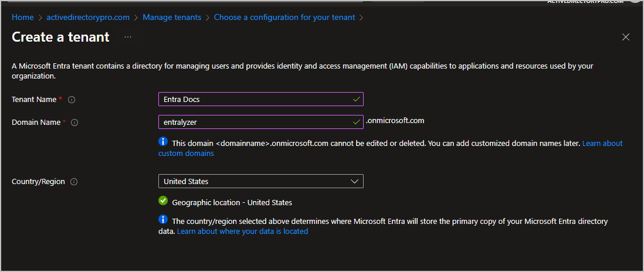Click the checkmark inside Domain Name field
Image resolution: width=644 pixels, height=272 pixels.
pos(356,122)
